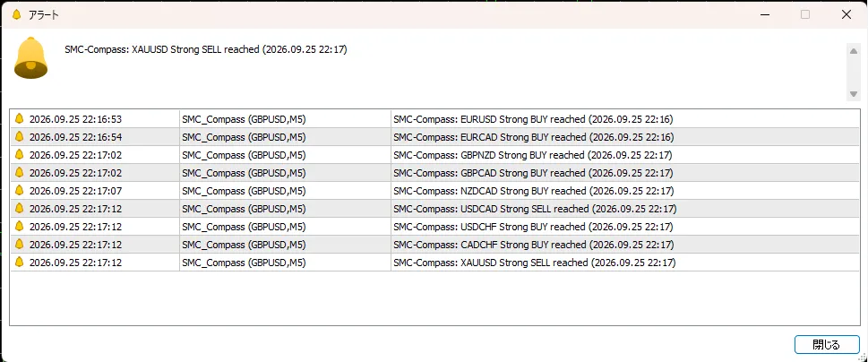Click the small bell icon in the title bar
Viewport: 868px width, 362px height.
pos(16,14)
